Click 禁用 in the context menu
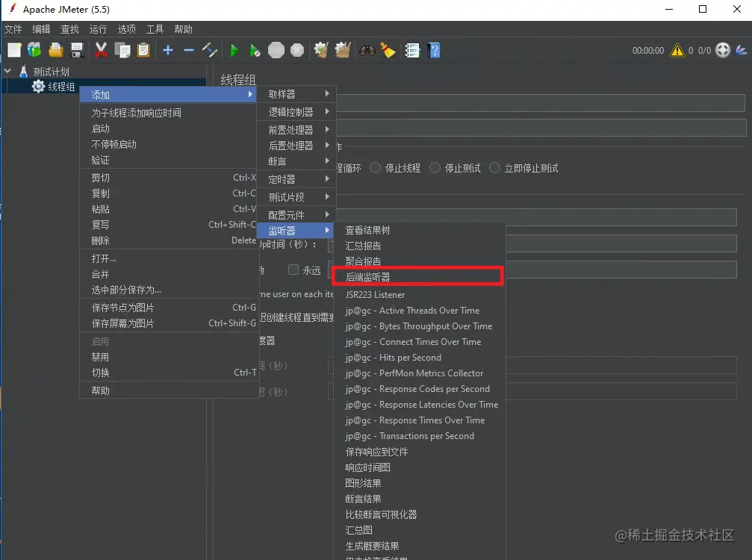 click(169, 357)
